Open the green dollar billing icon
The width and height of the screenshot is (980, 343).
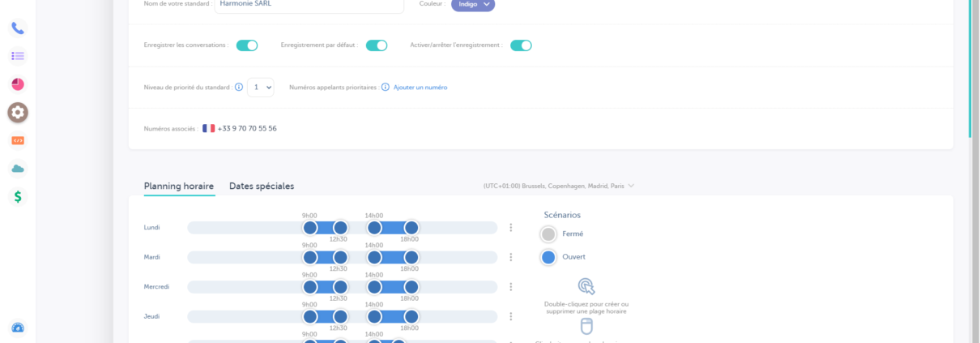(x=18, y=197)
